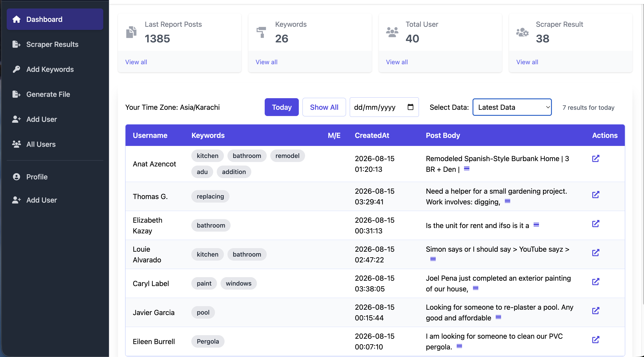This screenshot has width=644, height=357.
Task: Expand post body of Thomas G. row
Action: pyautogui.click(x=507, y=201)
